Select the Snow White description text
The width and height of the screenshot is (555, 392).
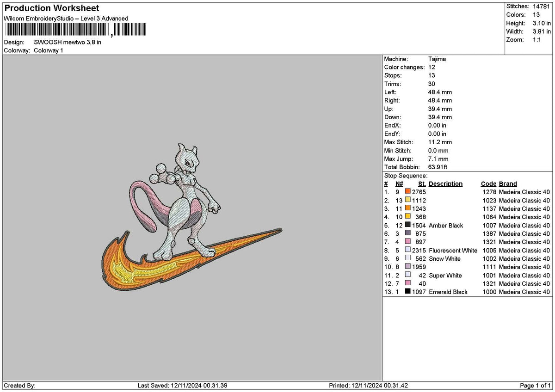(445, 258)
